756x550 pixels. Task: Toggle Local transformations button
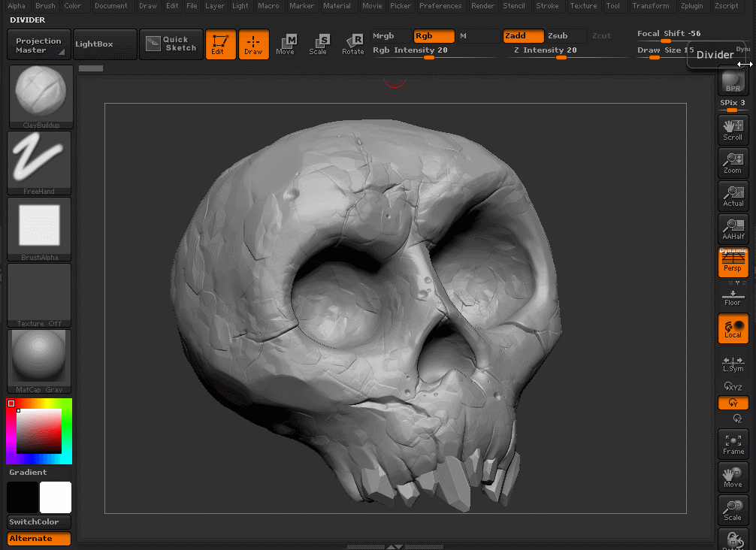point(733,328)
